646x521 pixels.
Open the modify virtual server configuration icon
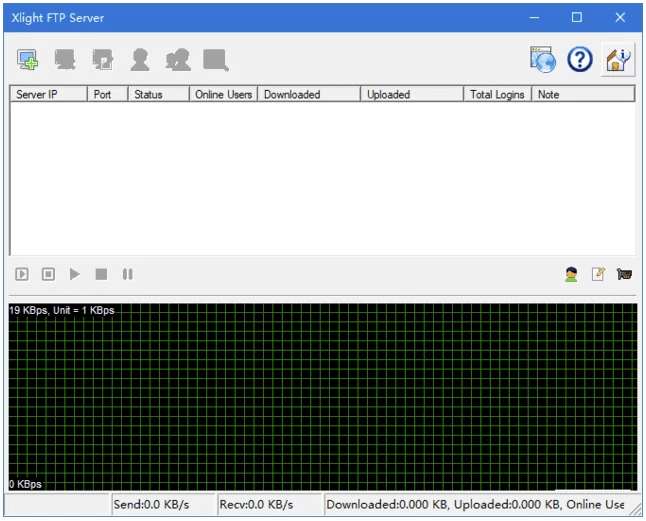[x=103, y=60]
